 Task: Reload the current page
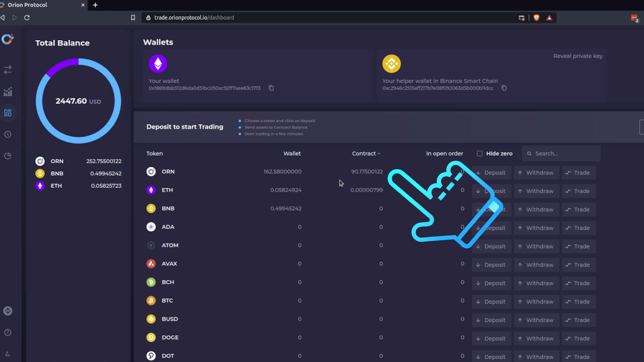[x=27, y=18]
